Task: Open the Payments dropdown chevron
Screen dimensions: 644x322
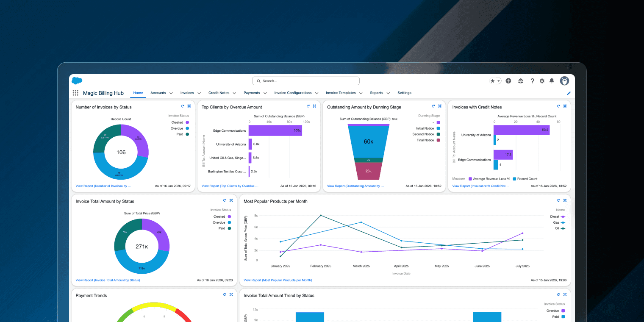Action: [x=265, y=93]
